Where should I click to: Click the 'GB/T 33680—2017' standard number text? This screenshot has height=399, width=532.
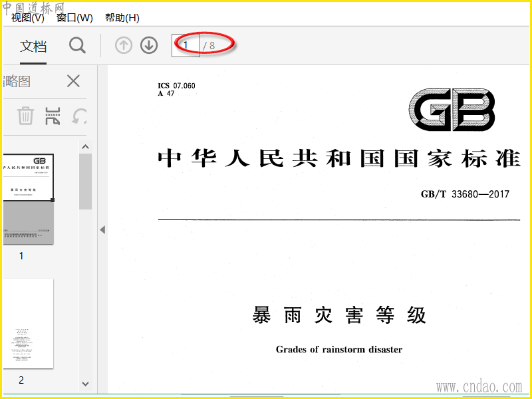point(465,194)
